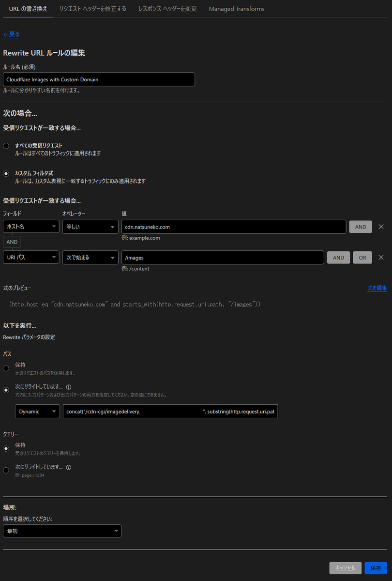Remove the hostname filter row with X
Image resolution: width=392 pixels, height=581 pixels.
tap(381, 227)
